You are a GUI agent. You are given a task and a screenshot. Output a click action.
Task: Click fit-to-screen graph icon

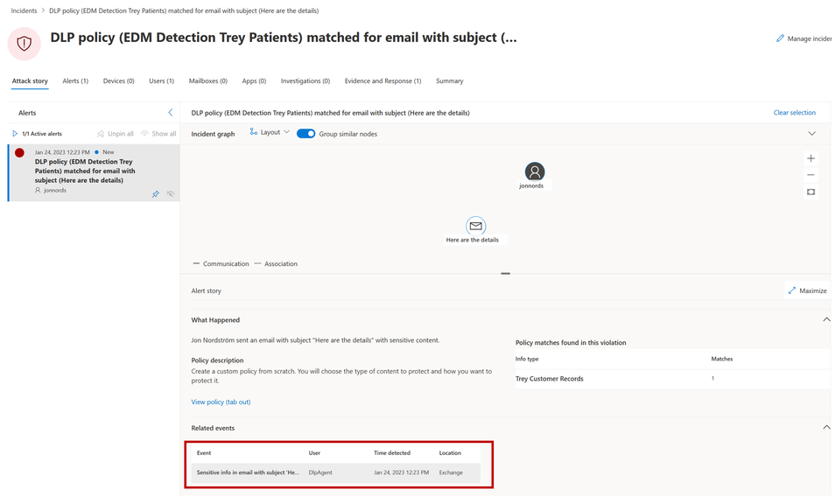(810, 192)
